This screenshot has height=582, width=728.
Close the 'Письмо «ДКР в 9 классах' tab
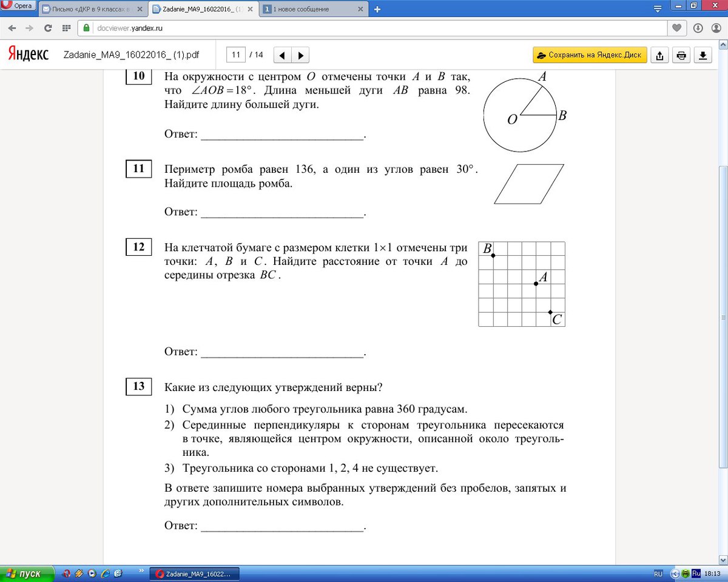point(140,9)
